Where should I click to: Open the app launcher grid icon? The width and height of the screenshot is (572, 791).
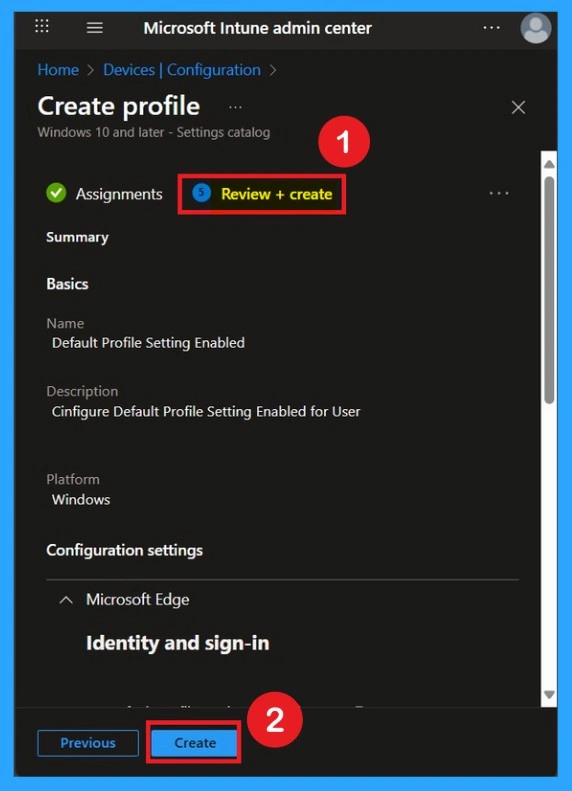click(42, 26)
